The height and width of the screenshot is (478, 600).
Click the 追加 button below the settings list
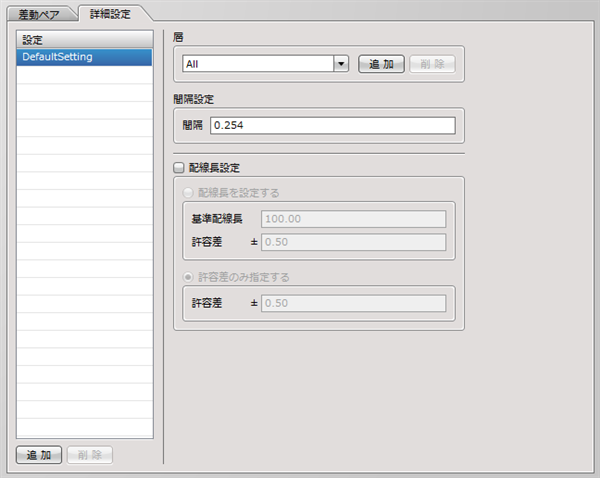pos(39,455)
